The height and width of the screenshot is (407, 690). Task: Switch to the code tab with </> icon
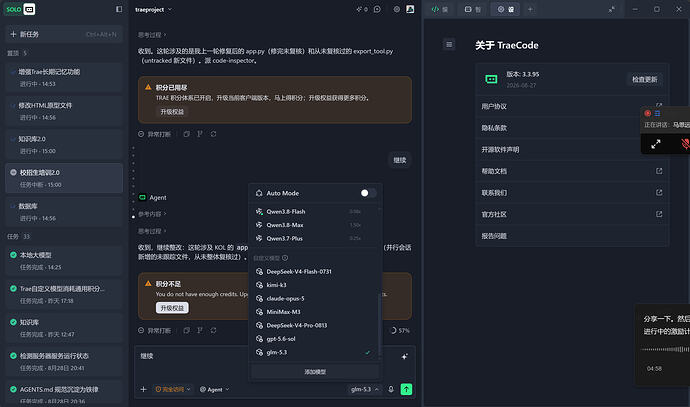click(440, 9)
